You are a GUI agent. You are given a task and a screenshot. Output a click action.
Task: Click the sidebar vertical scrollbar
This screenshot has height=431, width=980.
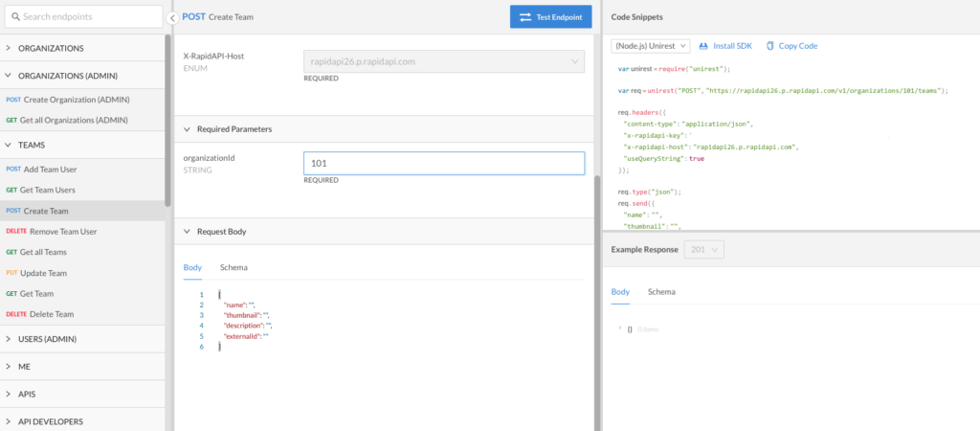click(167, 120)
